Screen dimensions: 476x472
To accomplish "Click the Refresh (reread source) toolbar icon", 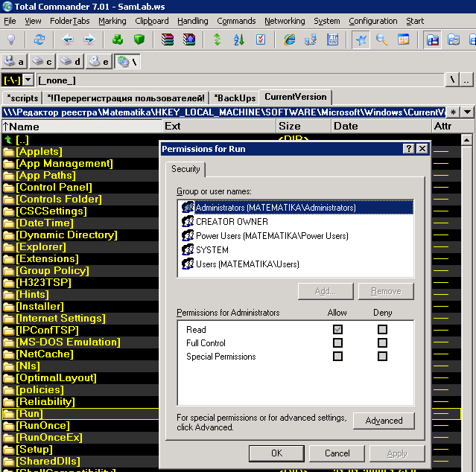I will click(39, 39).
